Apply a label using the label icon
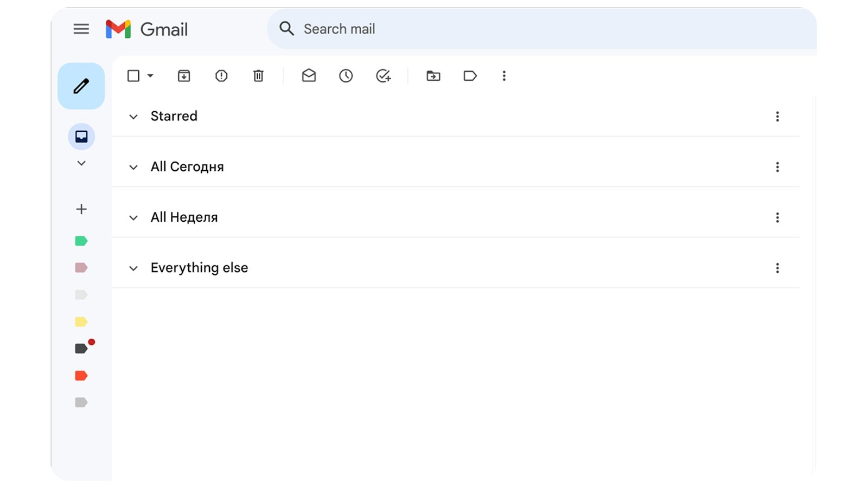 470,76
